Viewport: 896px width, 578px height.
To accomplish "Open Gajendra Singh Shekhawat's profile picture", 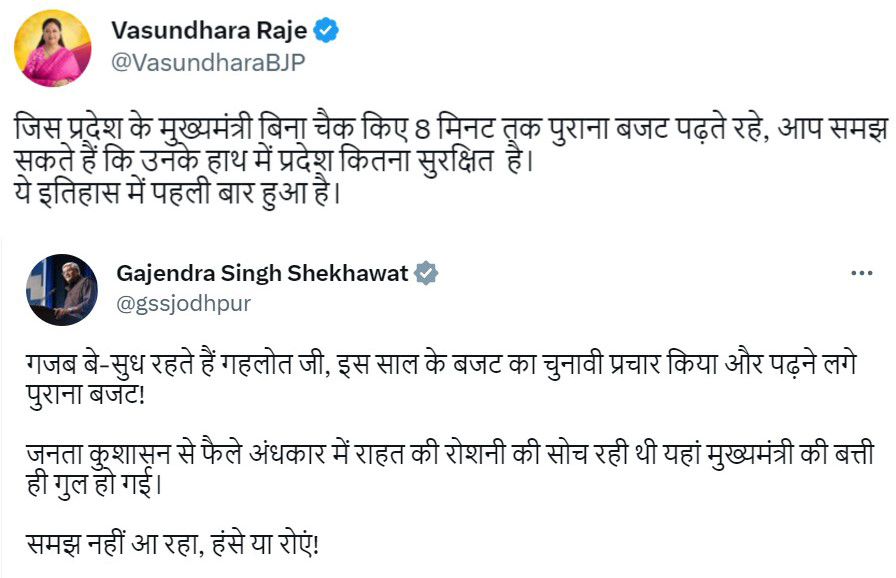I will [x=62, y=290].
